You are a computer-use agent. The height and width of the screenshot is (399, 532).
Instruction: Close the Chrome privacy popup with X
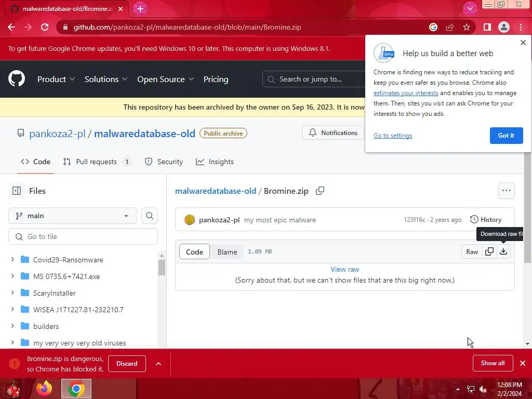[x=523, y=43]
